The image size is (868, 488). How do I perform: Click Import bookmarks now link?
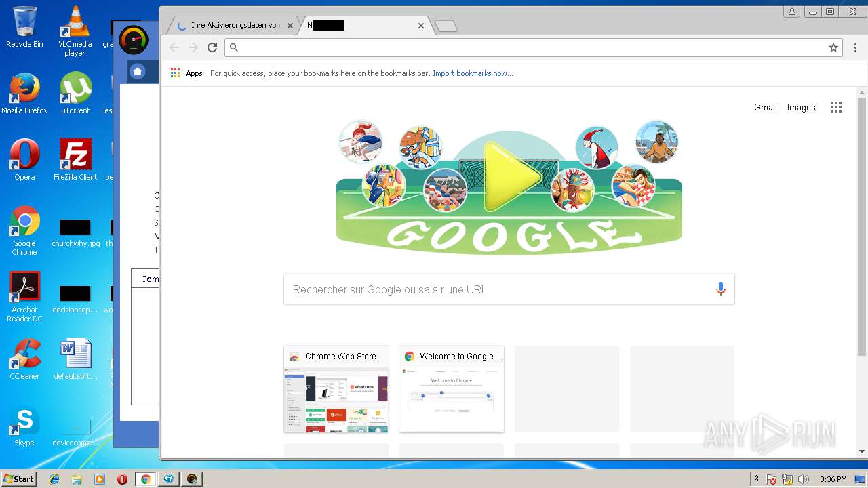click(x=473, y=73)
